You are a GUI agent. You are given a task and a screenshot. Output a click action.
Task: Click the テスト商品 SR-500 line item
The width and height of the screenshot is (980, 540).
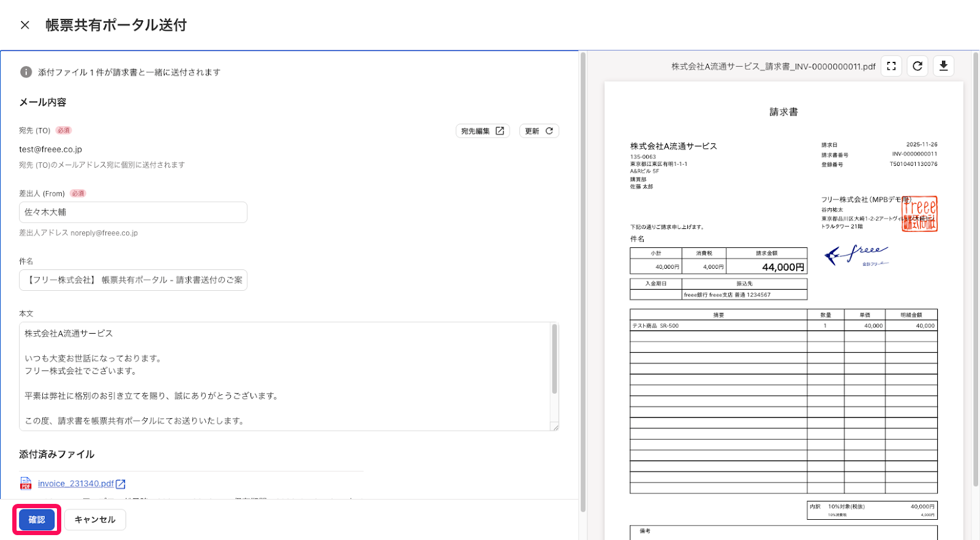655,326
